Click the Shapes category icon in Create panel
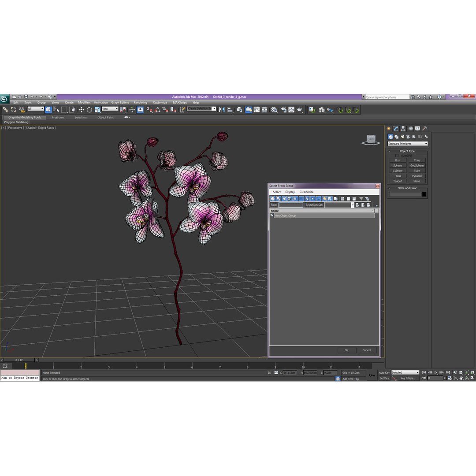 397,137
